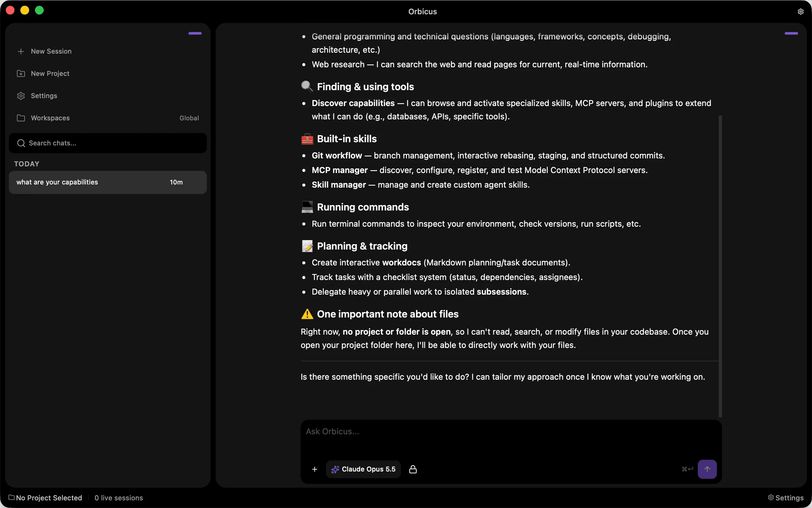This screenshot has height=508, width=812.
Task: Open the gear icon in title bar
Action: pos(801,12)
